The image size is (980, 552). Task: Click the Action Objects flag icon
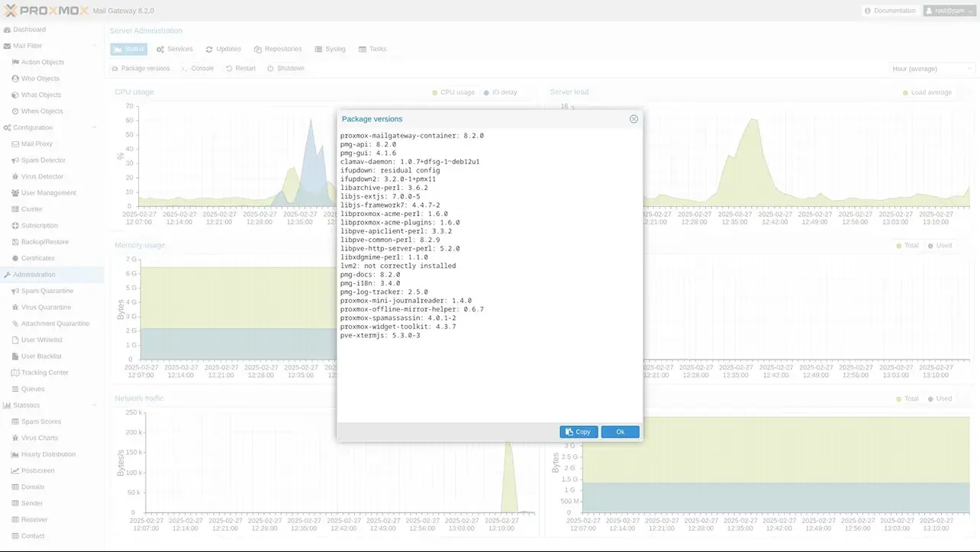(x=15, y=63)
